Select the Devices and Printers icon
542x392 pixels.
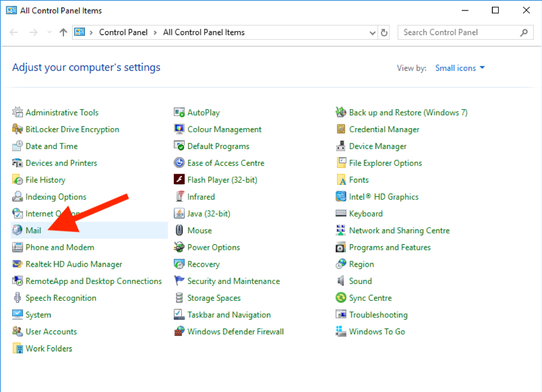coord(17,163)
